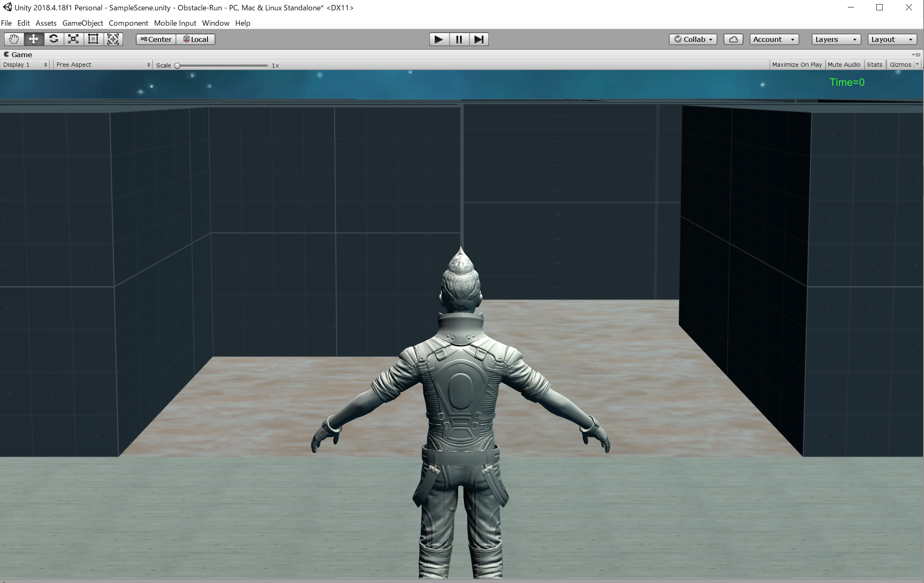Click the Pause button

458,39
